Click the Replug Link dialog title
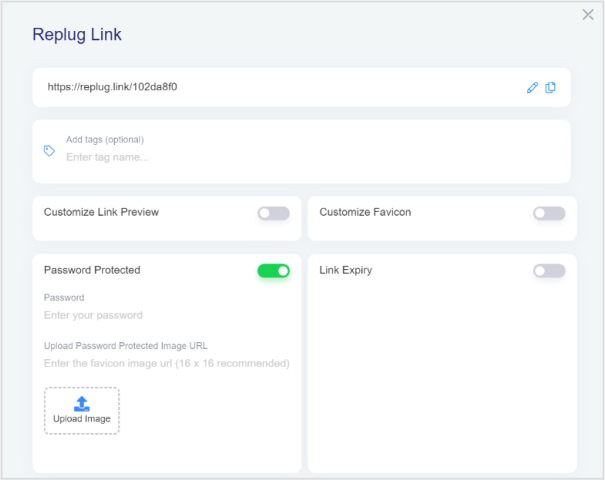The image size is (605, 480). tap(77, 35)
